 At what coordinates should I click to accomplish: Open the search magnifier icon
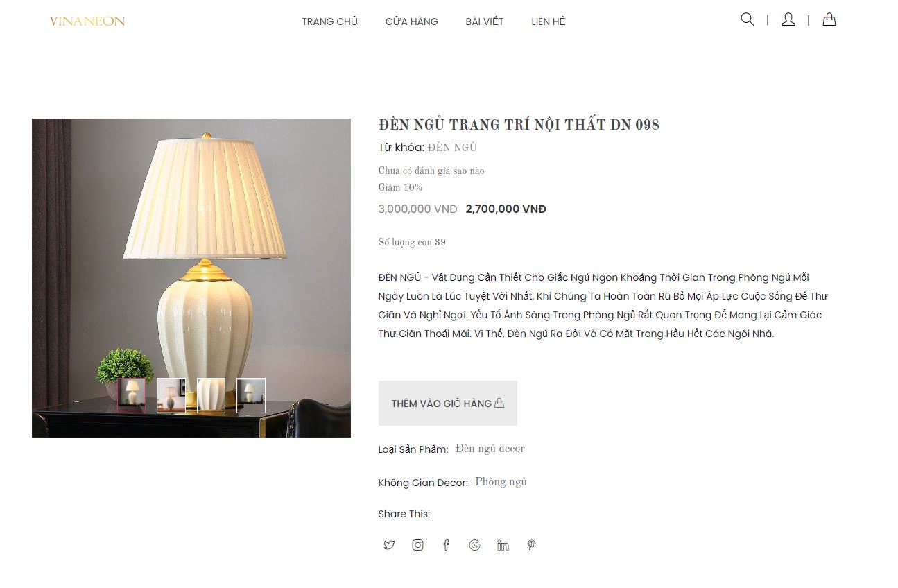[747, 19]
